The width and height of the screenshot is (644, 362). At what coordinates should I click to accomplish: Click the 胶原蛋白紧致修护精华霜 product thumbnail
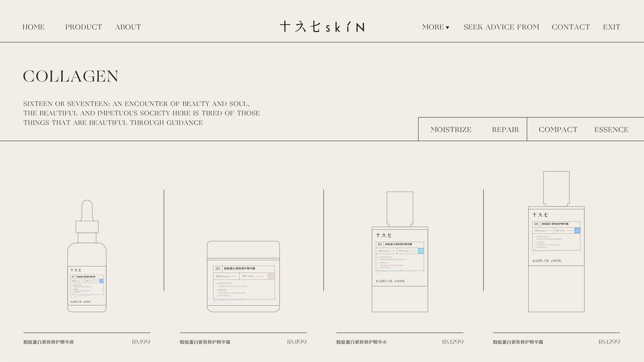243,274
